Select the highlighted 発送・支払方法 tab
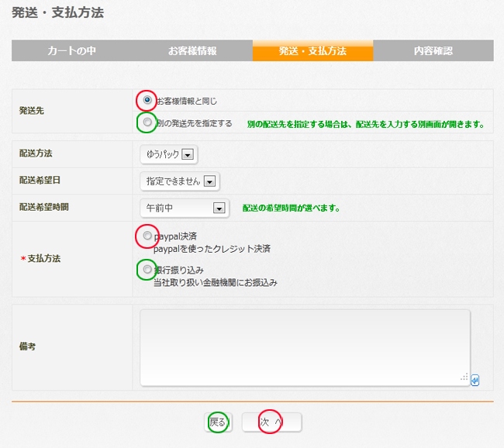This screenshot has width=504, height=448. point(312,51)
